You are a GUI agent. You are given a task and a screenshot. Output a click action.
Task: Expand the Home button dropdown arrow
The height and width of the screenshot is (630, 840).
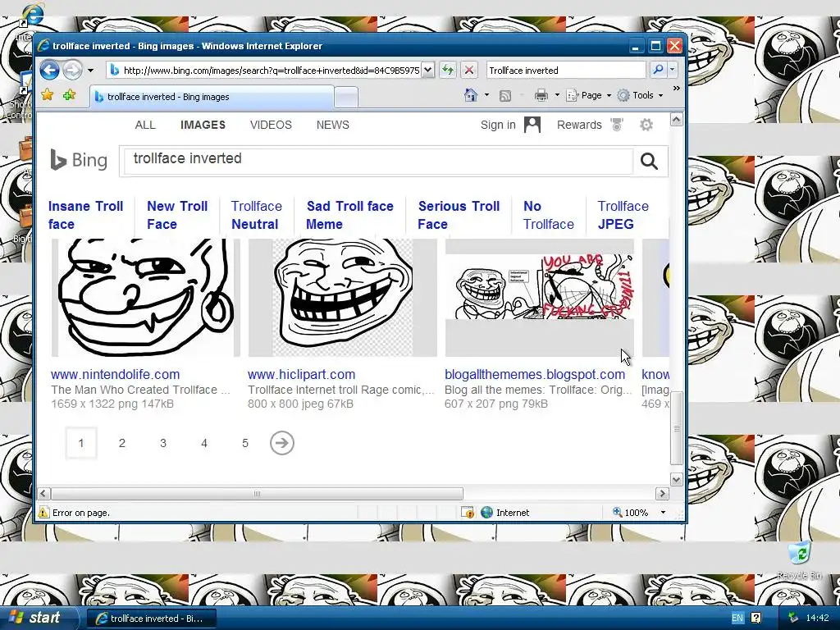486,95
